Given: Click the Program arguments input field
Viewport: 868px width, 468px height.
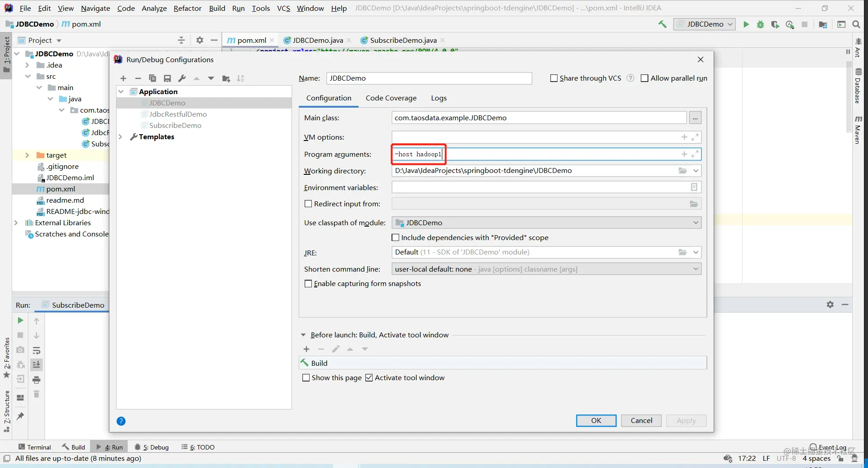Looking at the screenshot, I should [x=546, y=154].
